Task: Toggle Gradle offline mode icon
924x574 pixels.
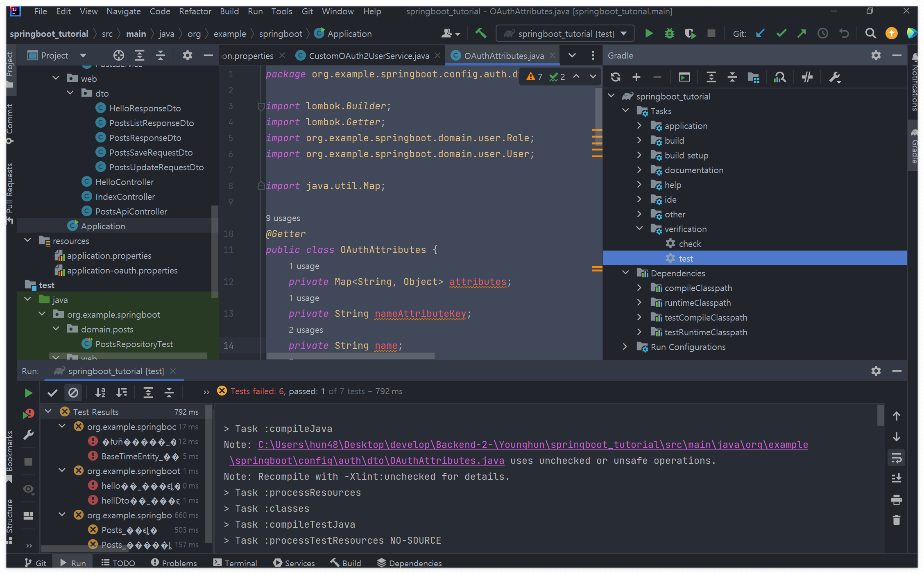Action: 807,77
